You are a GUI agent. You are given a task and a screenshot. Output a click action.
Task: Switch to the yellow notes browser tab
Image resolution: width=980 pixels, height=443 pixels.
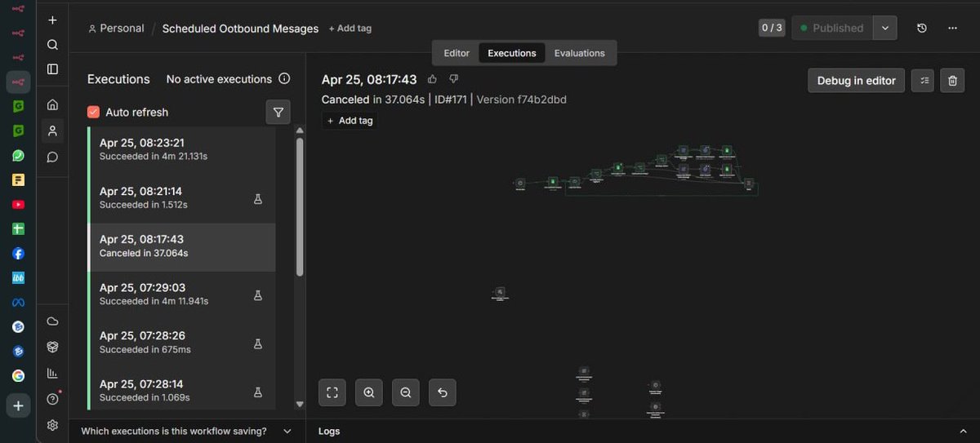pyautogui.click(x=18, y=179)
